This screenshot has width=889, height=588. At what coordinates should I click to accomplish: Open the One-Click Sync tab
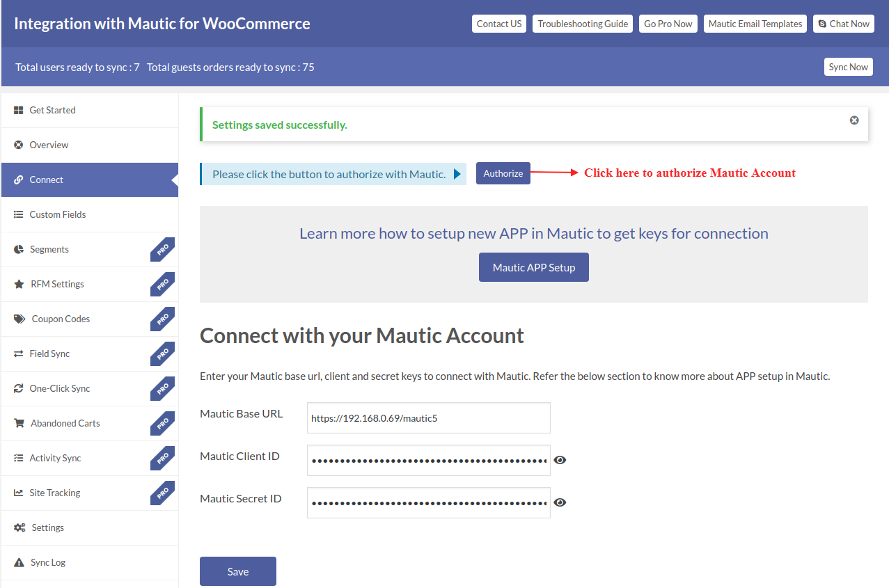[x=90, y=388]
